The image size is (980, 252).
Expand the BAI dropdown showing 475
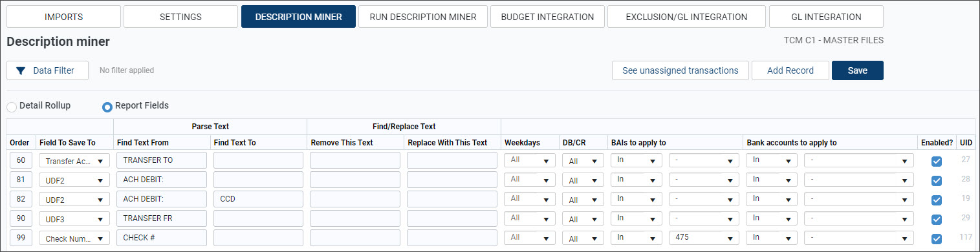pos(704,238)
